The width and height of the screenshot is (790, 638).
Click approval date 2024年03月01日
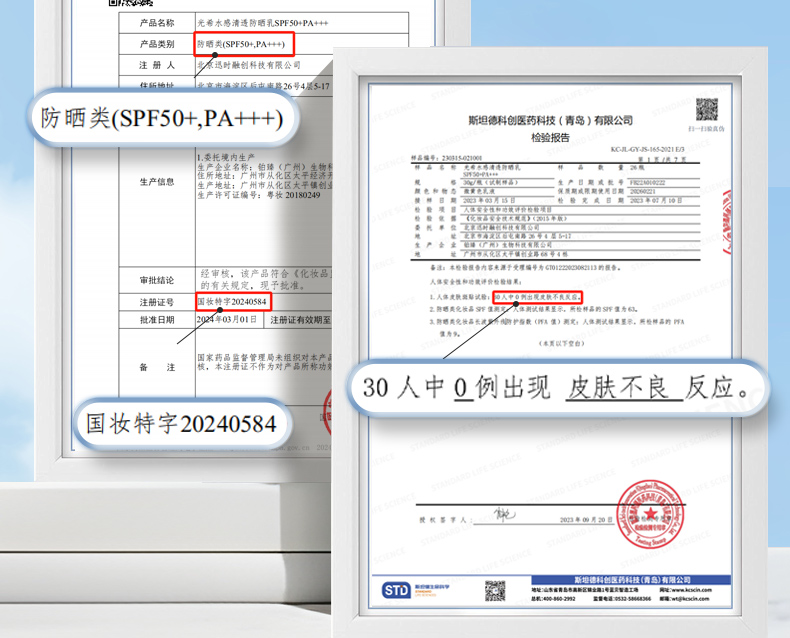(226, 320)
